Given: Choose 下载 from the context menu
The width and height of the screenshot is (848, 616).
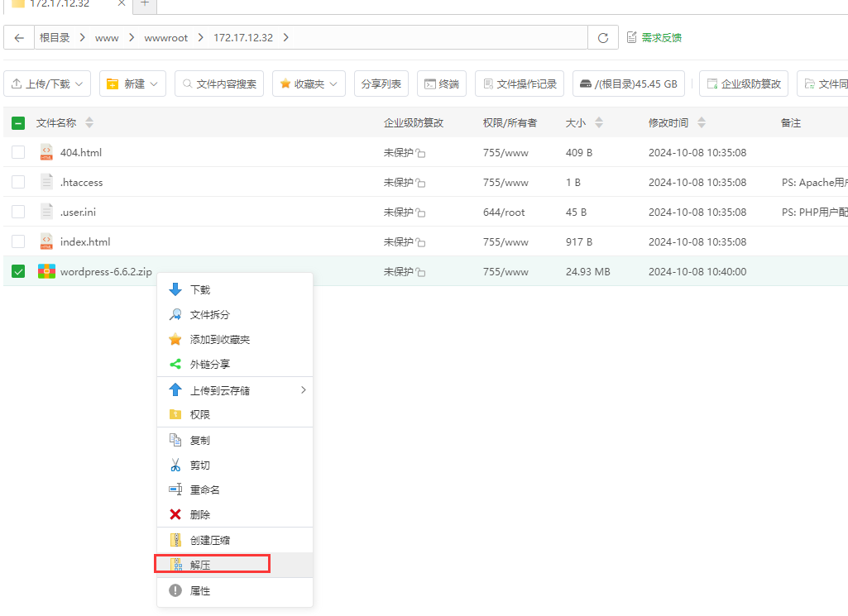Looking at the screenshot, I should pos(235,289).
